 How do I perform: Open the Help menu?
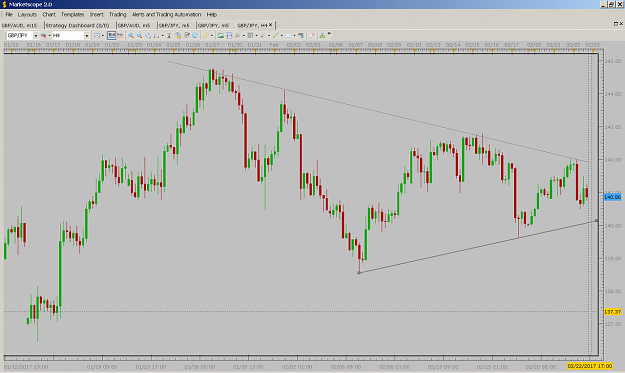pos(212,14)
